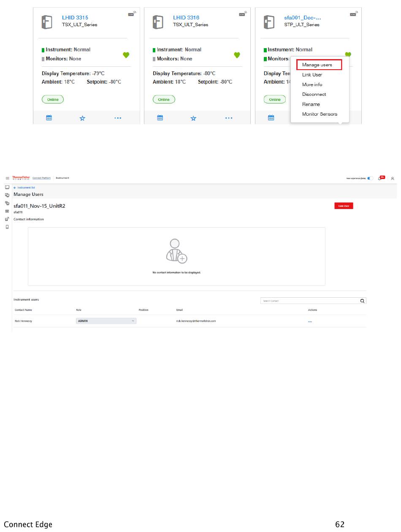The image size is (401, 532).
Task: Click the Email column header
Action: [179, 310]
